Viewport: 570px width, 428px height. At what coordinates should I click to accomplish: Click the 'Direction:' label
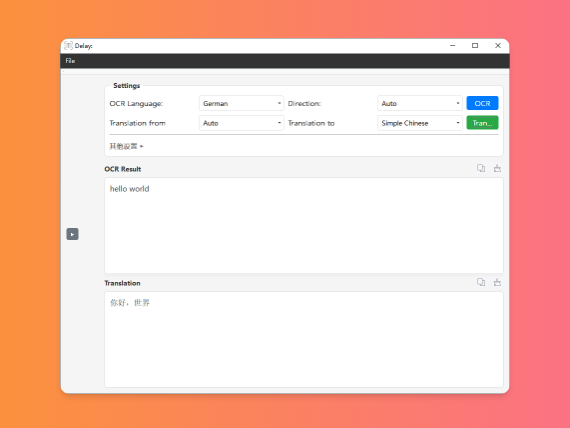pos(304,104)
